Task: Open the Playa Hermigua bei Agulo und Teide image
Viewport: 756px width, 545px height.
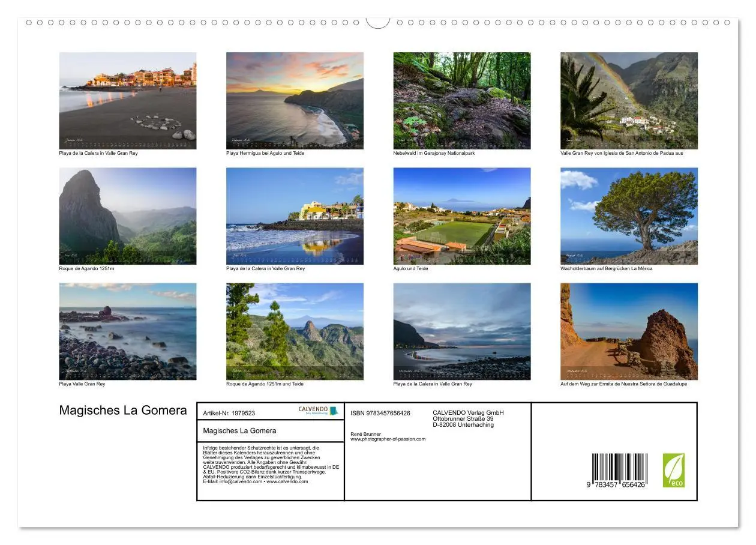Action: [294, 100]
